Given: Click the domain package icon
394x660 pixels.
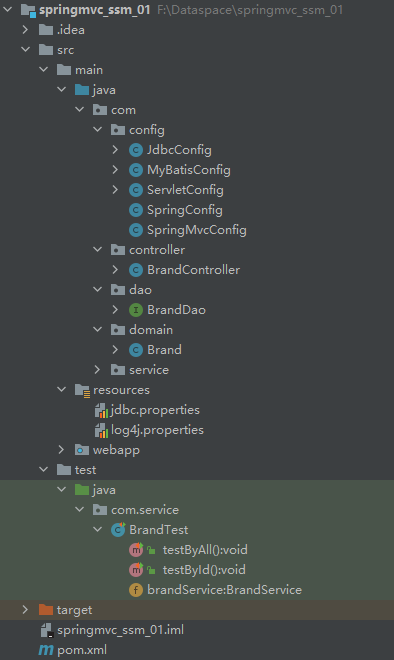Looking at the screenshot, I should [118, 330].
